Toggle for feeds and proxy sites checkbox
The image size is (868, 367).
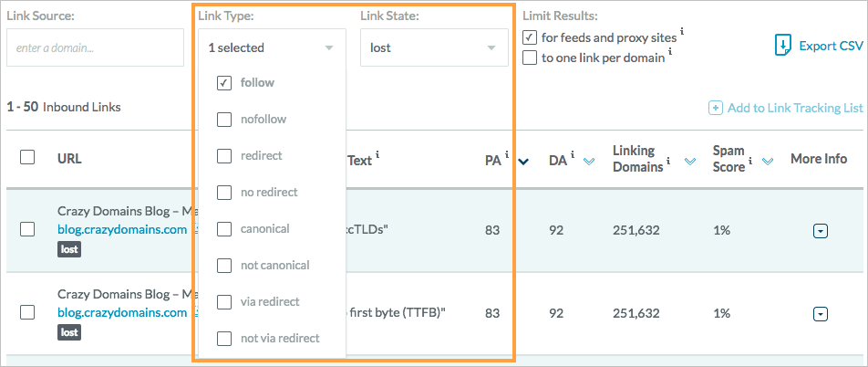pos(530,37)
